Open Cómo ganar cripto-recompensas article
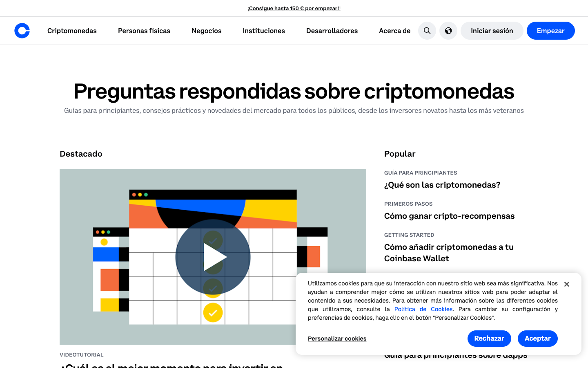The image size is (588, 368). point(449,216)
